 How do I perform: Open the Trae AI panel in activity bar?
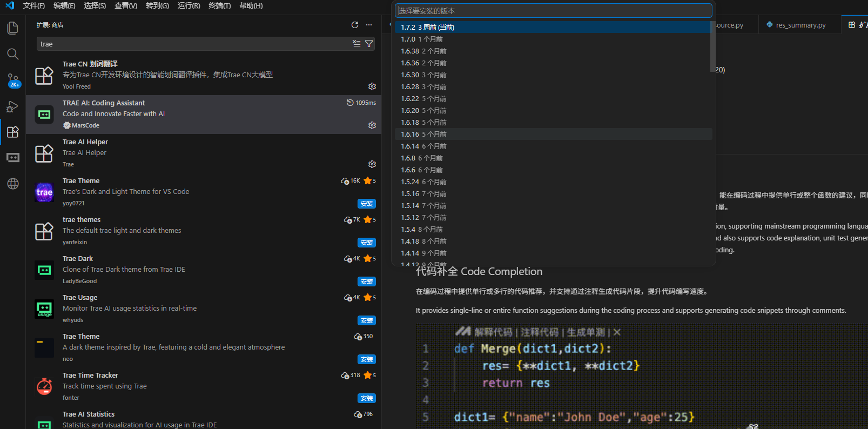click(x=12, y=158)
